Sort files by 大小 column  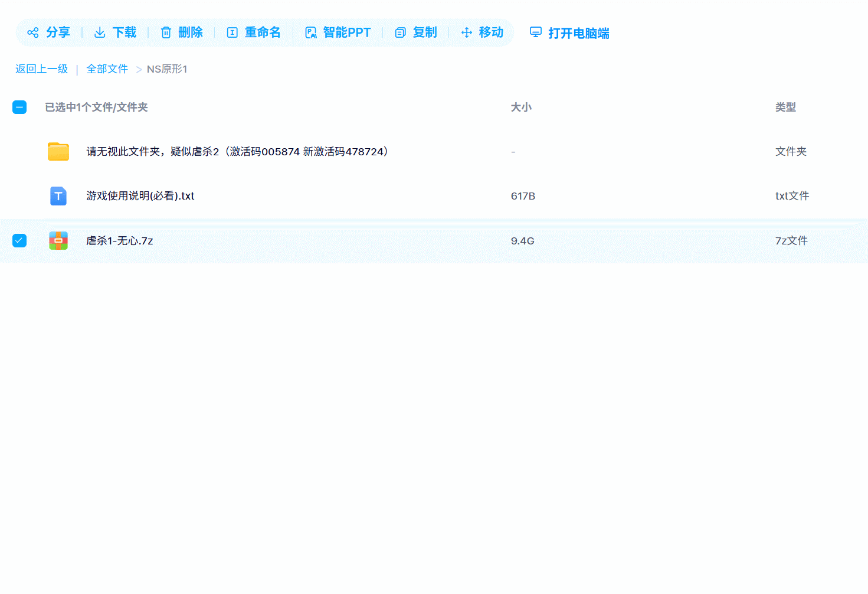coord(522,107)
